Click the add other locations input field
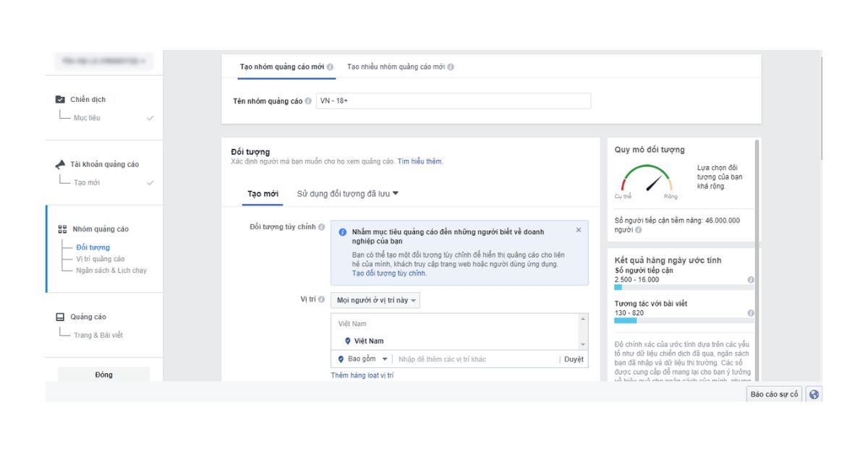This screenshot has height=452, width=868. coord(476,359)
